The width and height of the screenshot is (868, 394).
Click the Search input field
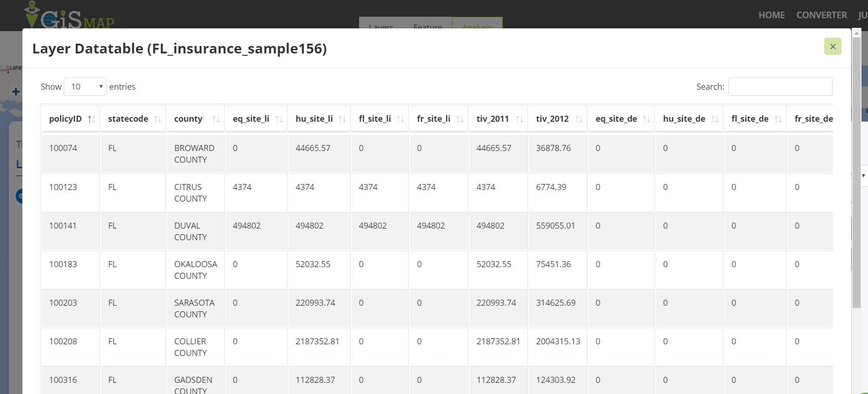click(x=780, y=87)
